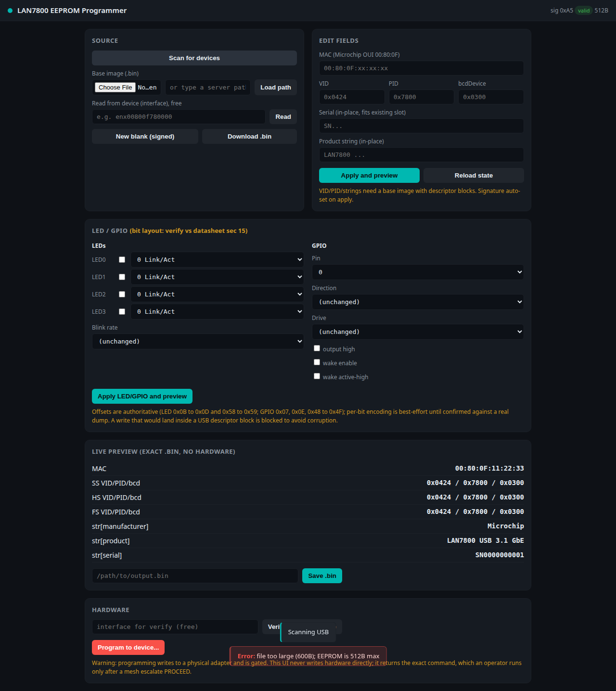This screenshot has width=616, height=691.
Task: Click the Load path button
Action: pos(276,88)
